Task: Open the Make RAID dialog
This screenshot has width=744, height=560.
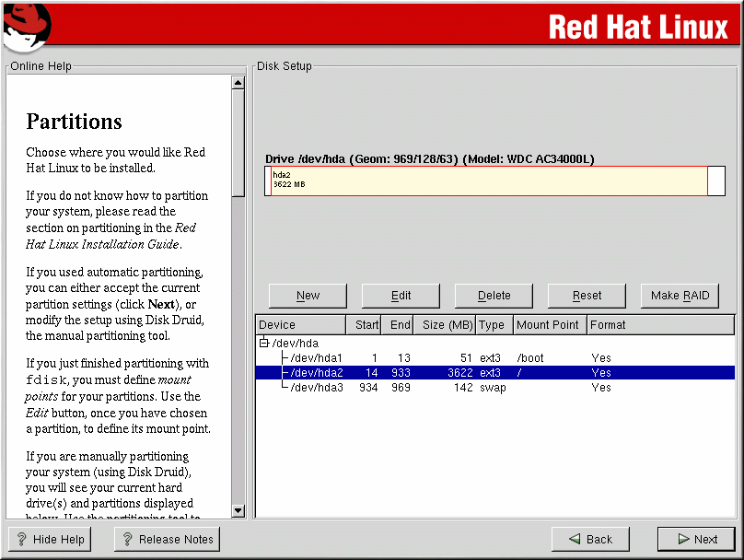Action: click(680, 296)
